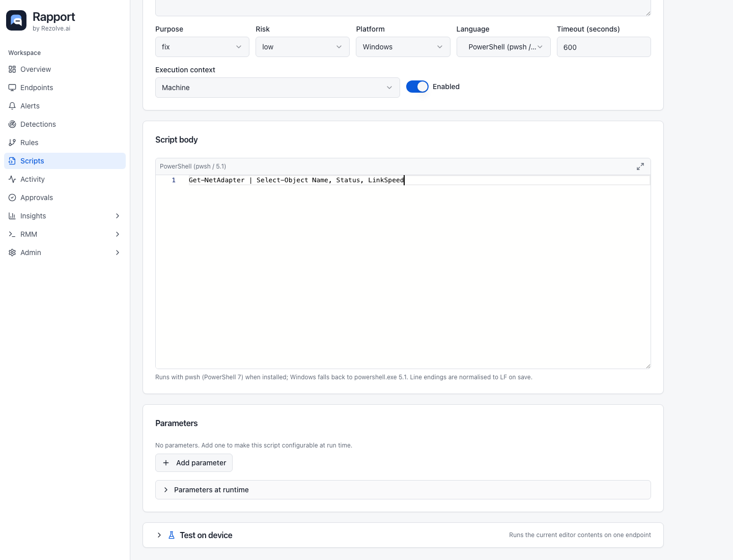The image size is (733, 560).
Task: Expand the Insights submenu chevron
Action: tap(118, 216)
